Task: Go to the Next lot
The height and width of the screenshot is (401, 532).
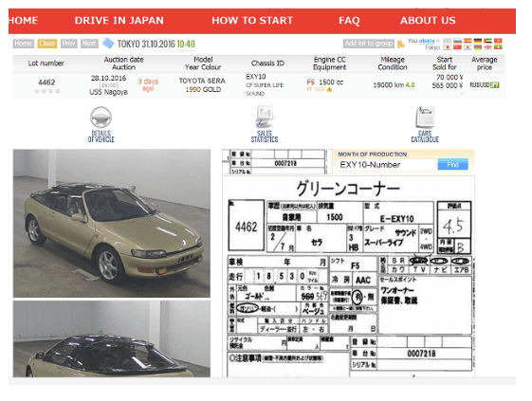Action: [89, 44]
